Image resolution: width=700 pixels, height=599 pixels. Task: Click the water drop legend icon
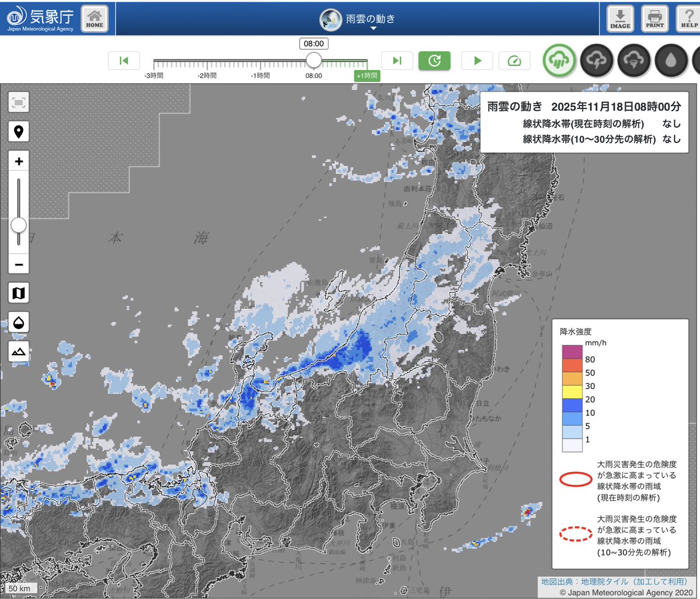pos(18,323)
